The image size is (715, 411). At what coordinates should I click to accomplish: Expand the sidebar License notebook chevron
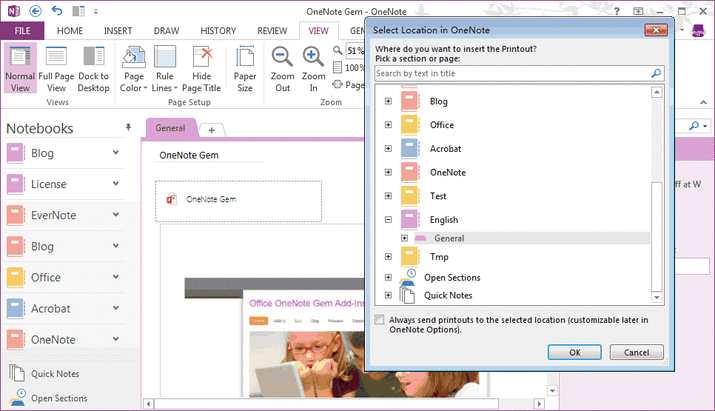tap(116, 183)
